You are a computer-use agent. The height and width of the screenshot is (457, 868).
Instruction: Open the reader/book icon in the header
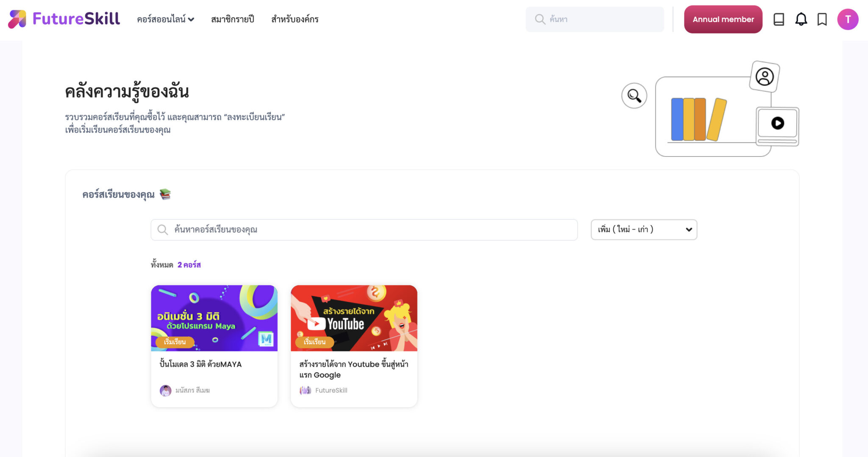[779, 19]
